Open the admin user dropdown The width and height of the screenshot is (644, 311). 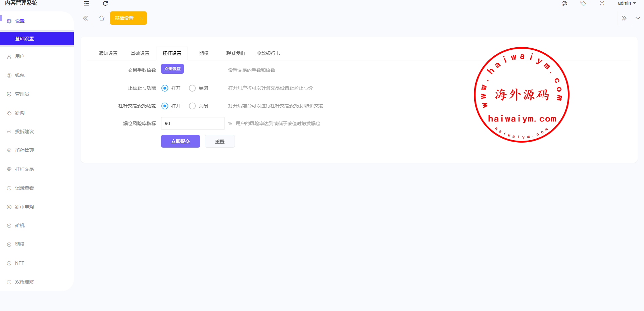[x=627, y=3]
